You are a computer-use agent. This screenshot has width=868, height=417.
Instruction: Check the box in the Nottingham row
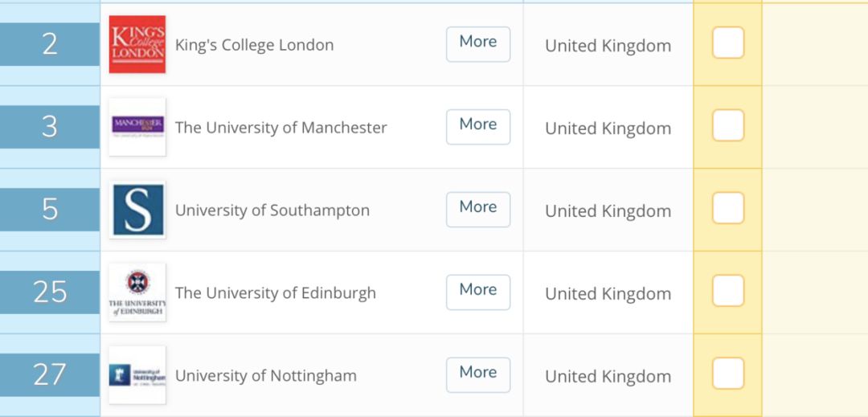(x=728, y=374)
